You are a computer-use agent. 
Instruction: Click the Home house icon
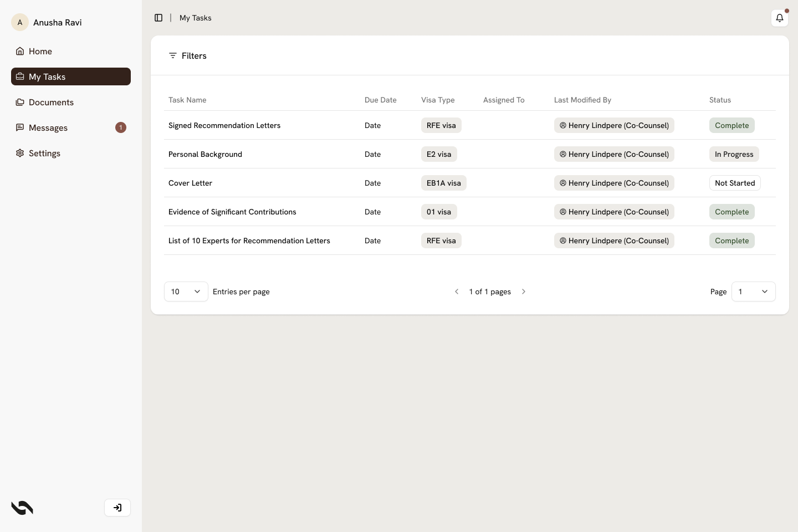coord(20,51)
